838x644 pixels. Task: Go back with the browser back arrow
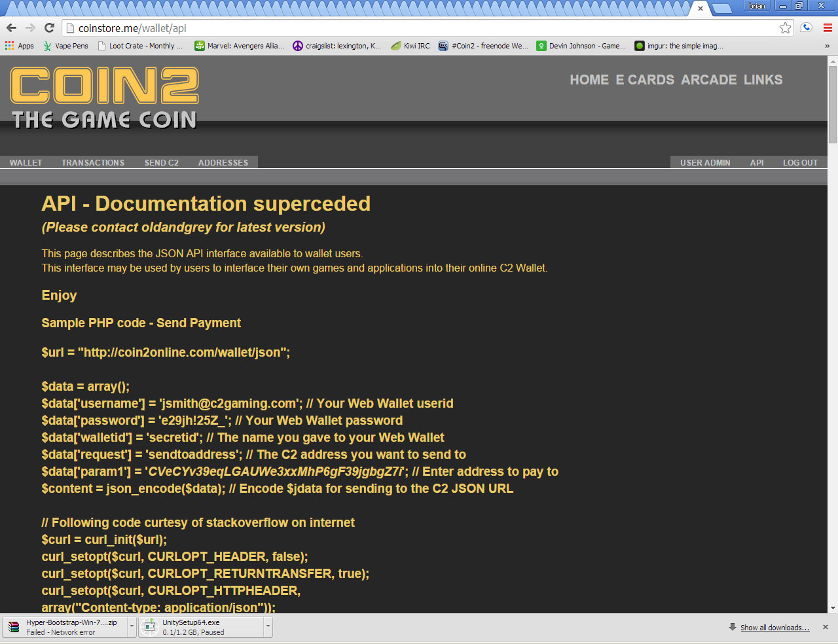click(x=11, y=27)
